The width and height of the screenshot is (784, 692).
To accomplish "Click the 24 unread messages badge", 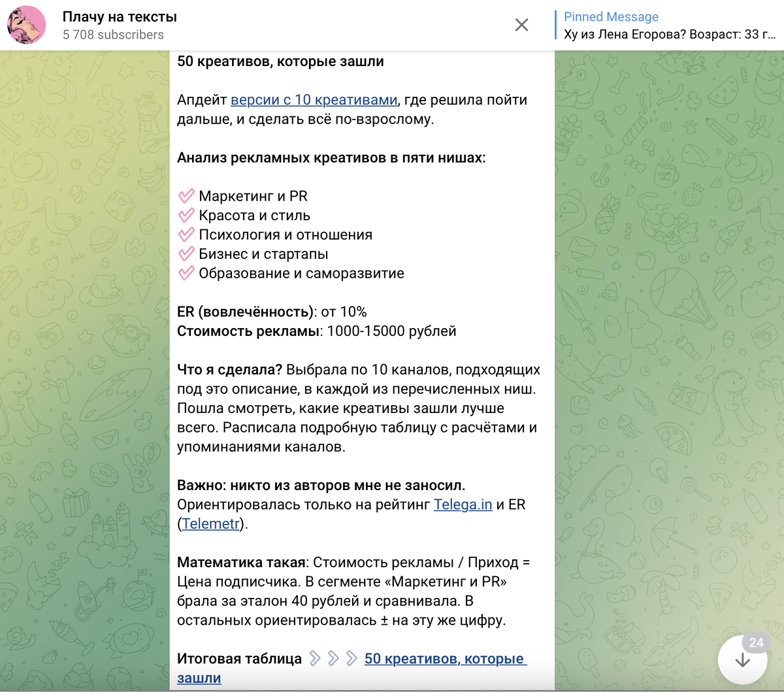I will click(x=755, y=643).
